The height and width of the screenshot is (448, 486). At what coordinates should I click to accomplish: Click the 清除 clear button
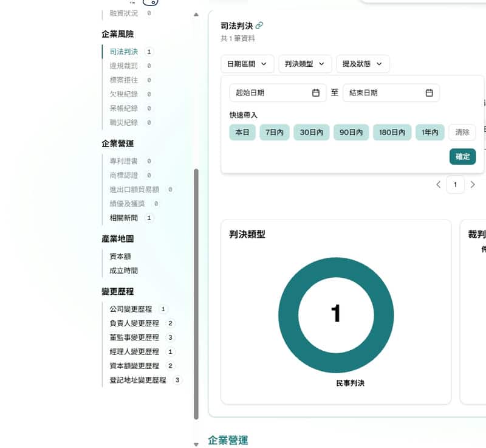tap(462, 133)
